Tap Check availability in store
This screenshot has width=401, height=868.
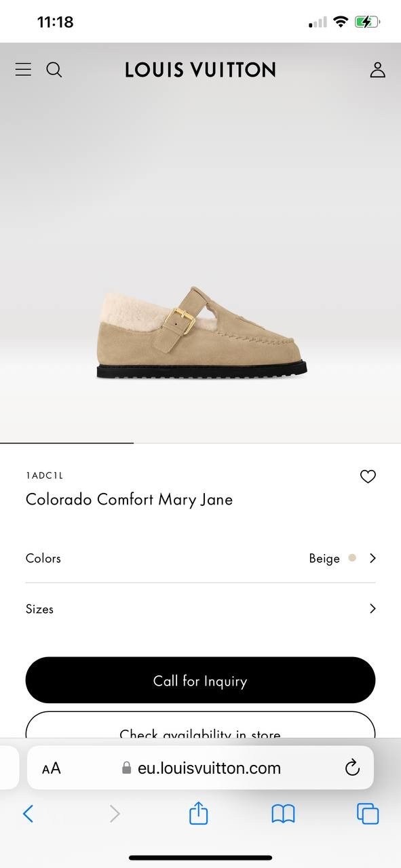(200, 732)
